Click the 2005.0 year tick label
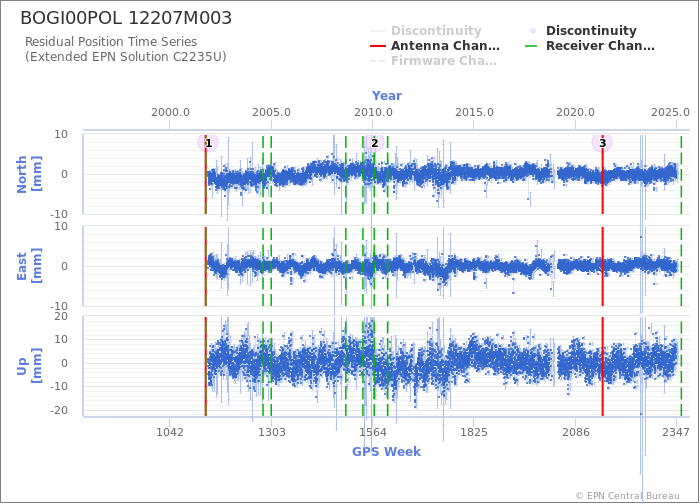Screen dimensions: 700x504 (271, 112)
